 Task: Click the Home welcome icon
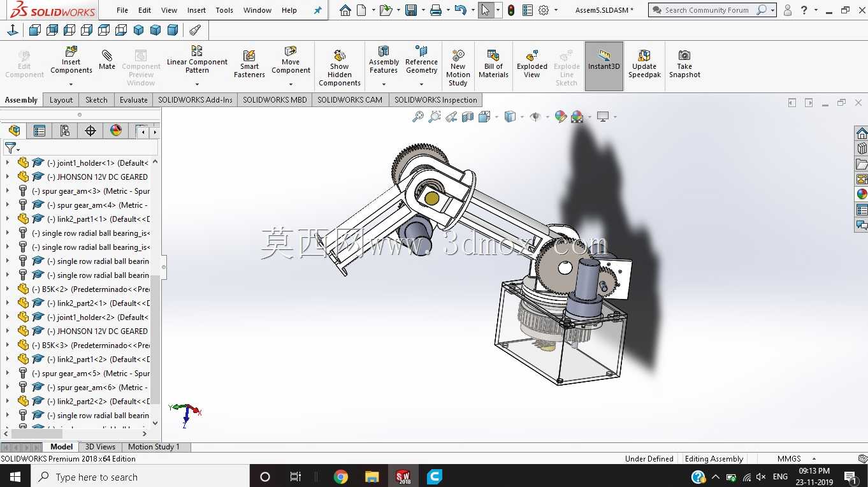(345, 10)
